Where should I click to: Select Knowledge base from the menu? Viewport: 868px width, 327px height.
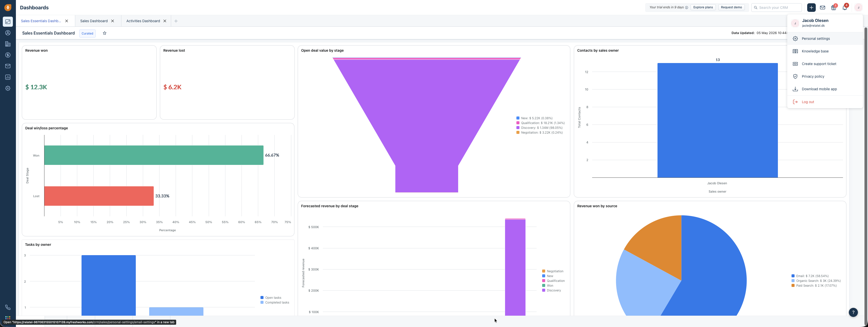825,51
